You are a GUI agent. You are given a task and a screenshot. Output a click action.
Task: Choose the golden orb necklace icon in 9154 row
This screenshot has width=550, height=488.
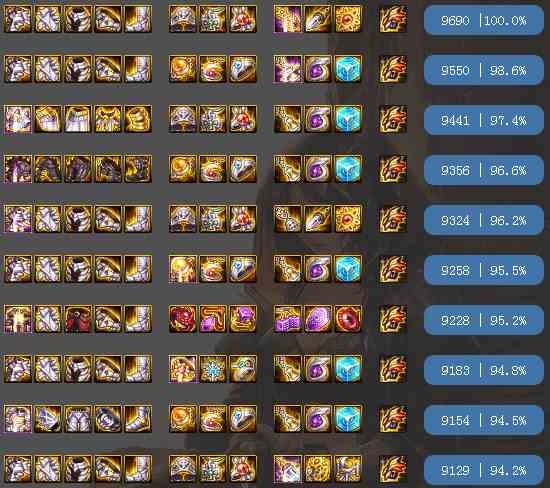(182, 419)
